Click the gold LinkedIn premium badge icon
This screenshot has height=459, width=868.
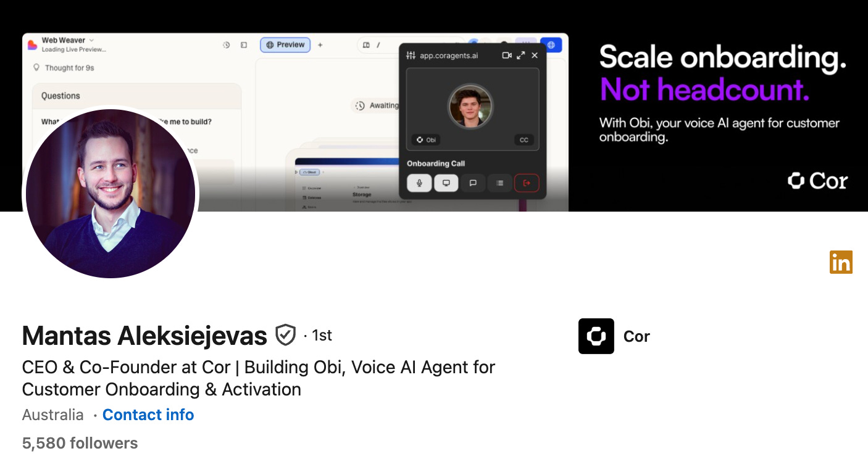pos(841,262)
